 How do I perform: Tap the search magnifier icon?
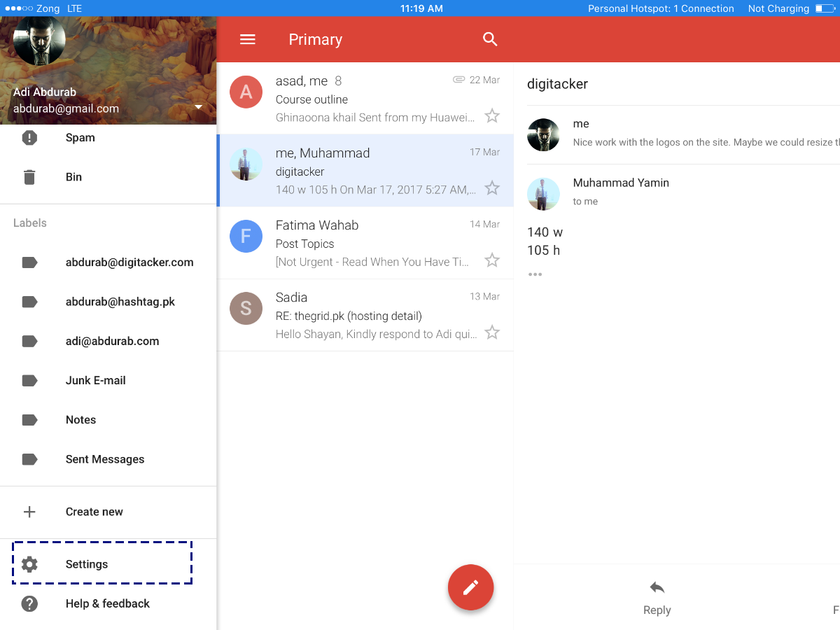point(490,40)
